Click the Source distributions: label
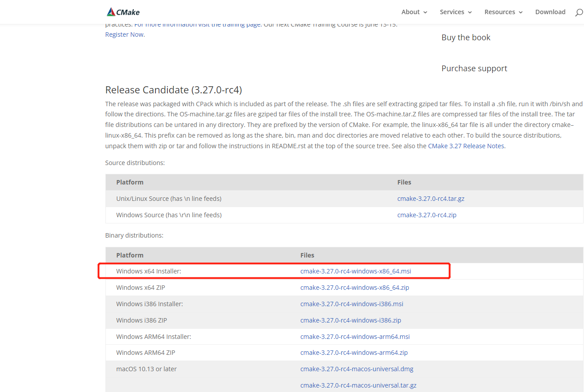 (x=135, y=163)
